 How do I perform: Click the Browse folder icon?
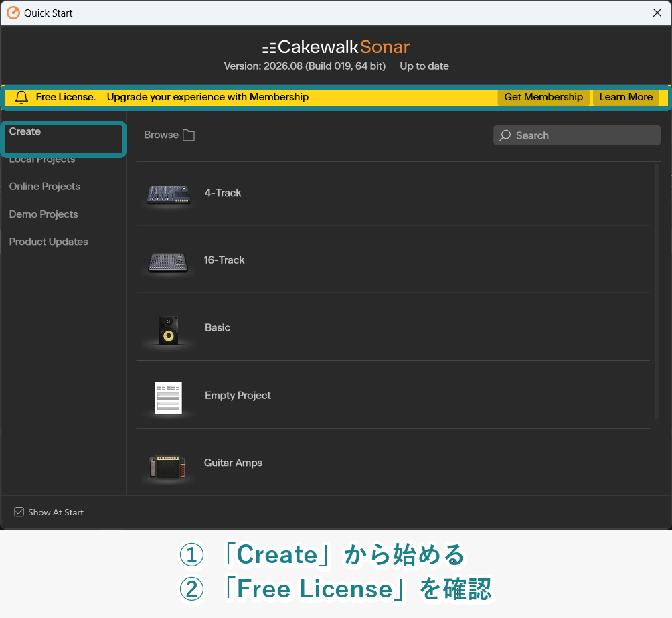pos(189,135)
